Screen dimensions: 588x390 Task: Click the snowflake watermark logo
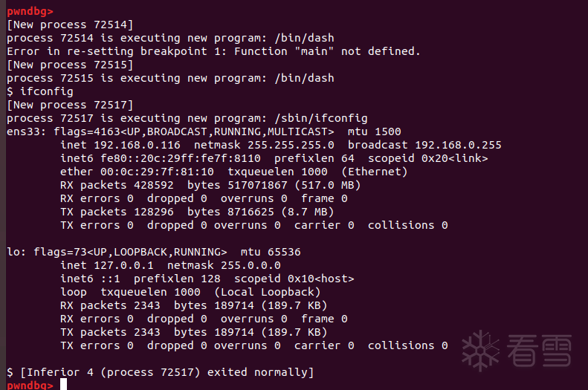(480, 351)
